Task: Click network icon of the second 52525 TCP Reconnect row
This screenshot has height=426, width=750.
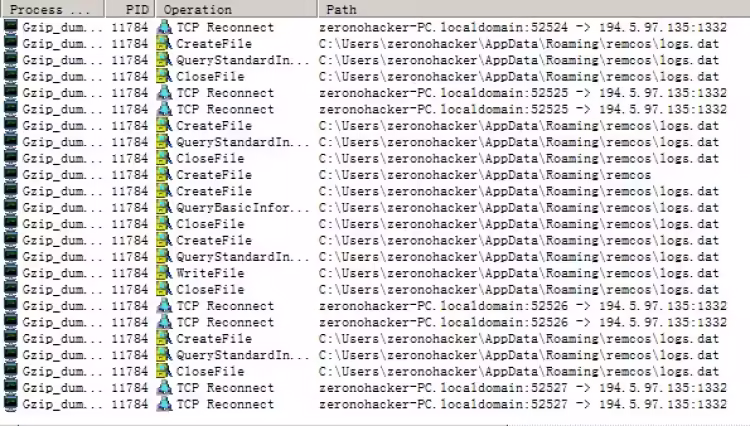Action: 164,109
